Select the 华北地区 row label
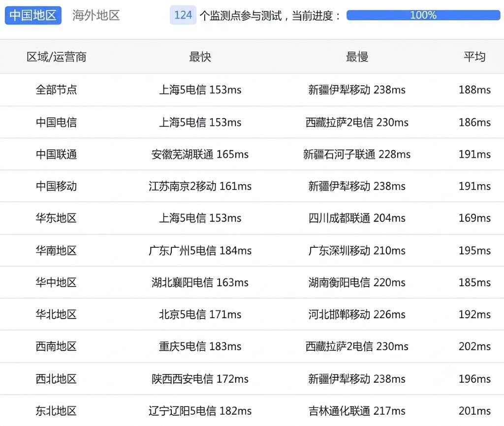 56,314
